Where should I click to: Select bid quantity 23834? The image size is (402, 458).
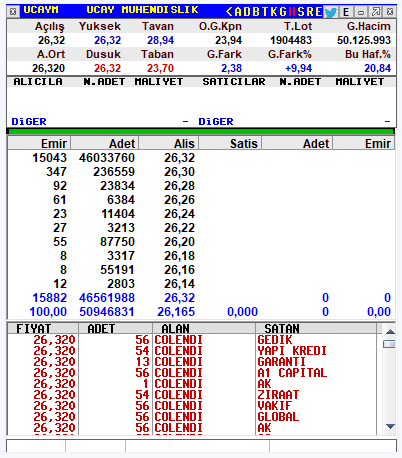click(117, 186)
